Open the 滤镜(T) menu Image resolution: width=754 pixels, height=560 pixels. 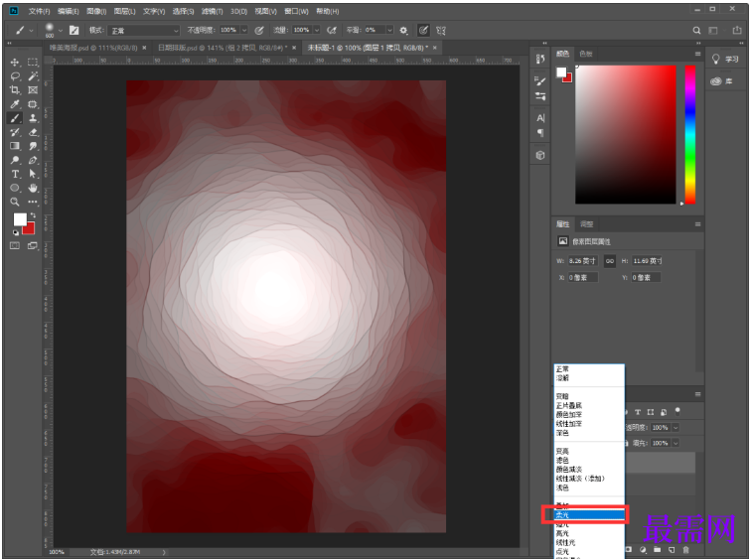[212, 10]
